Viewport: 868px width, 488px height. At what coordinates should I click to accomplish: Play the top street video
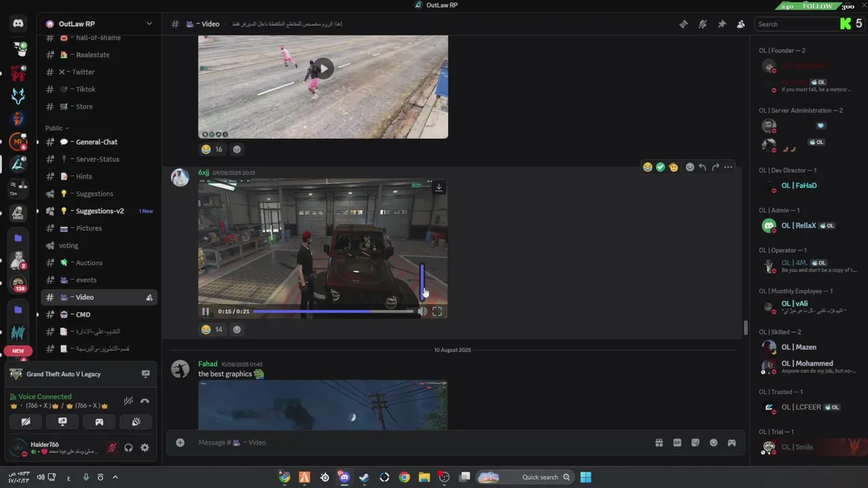pyautogui.click(x=323, y=68)
